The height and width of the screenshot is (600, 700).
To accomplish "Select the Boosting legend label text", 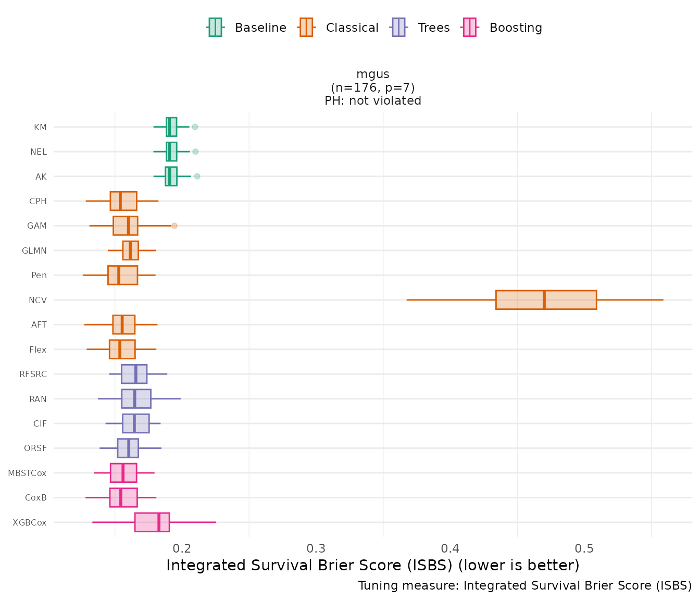I will tap(516, 28).
